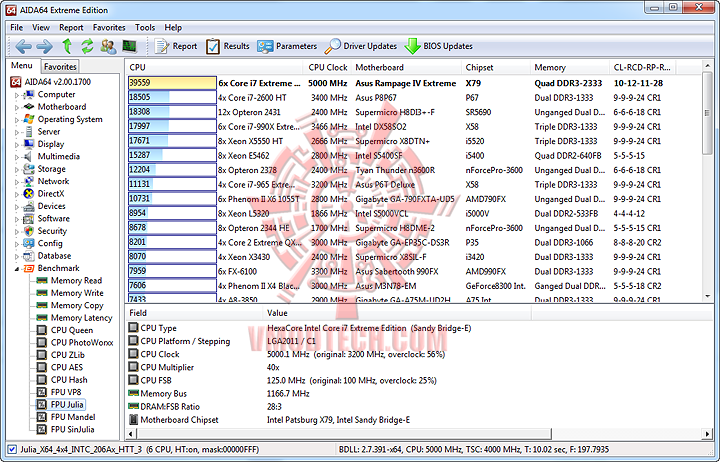Expand the Display tree node

[17, 145]
